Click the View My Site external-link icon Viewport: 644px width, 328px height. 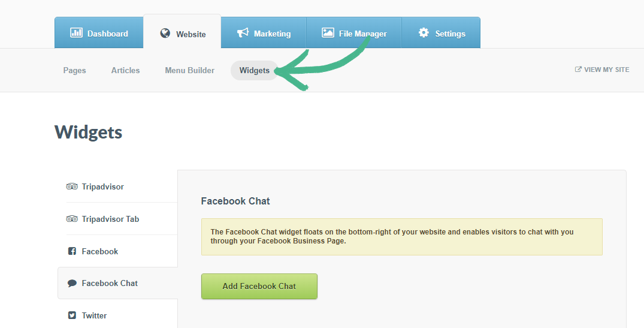(x=578, y=70)
